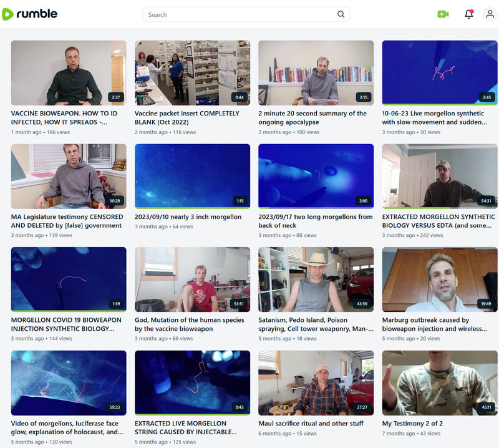The image size is (499, 448).
Task: Click '3 months ago • 139 views' text
Action: (42, 235)
